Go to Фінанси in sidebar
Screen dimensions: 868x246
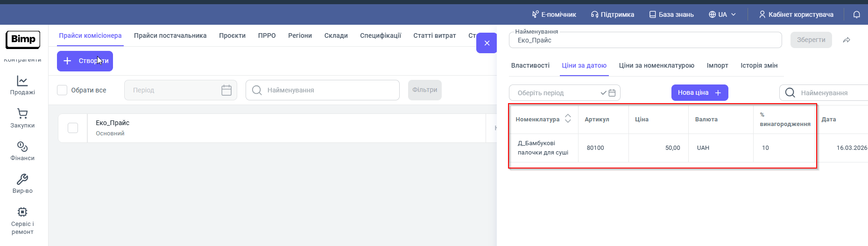point(22,151)
